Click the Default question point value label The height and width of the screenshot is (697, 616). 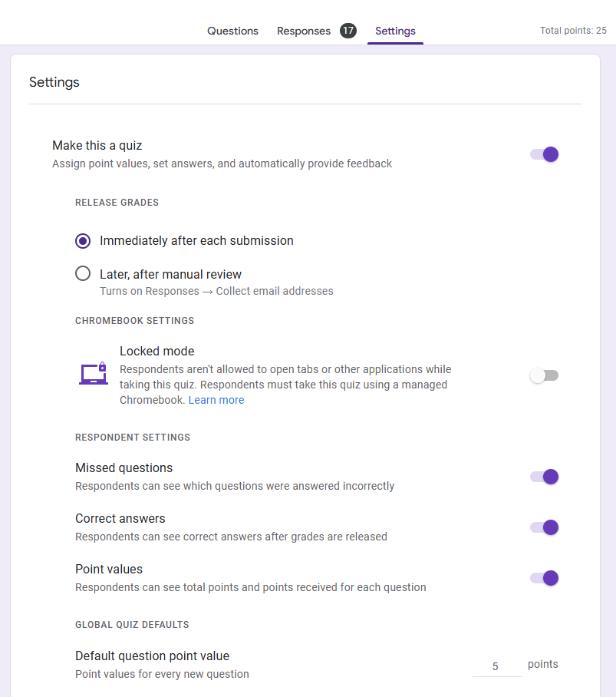tap(152, 656)
